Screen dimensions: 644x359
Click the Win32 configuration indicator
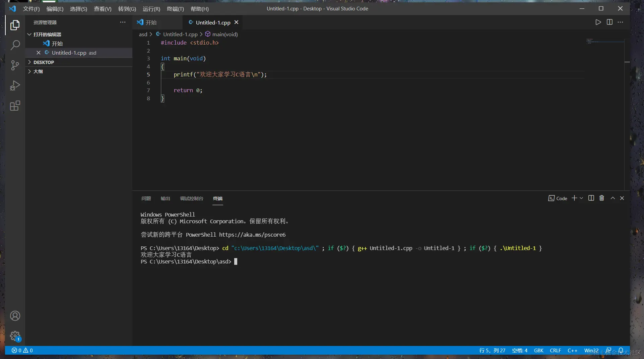click(x=591, y=351)
